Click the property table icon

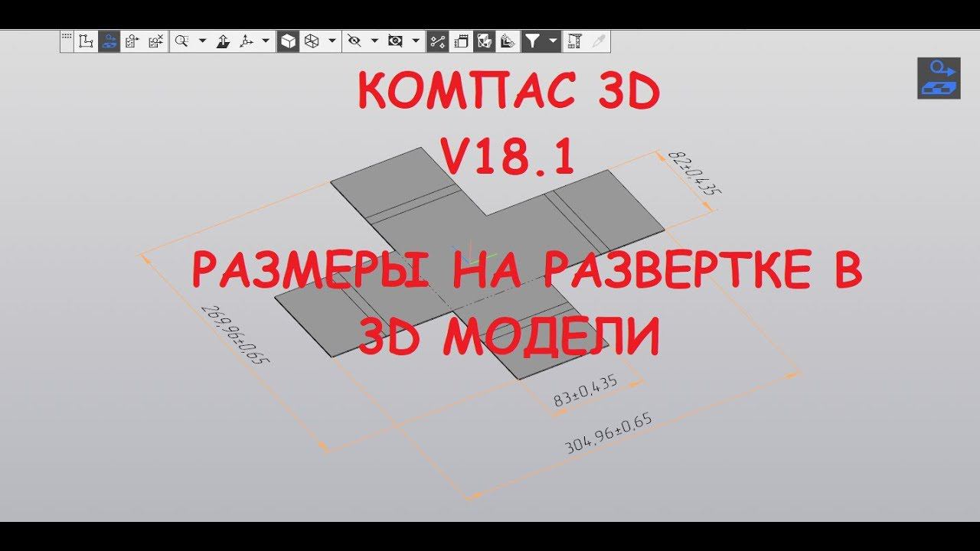click(574, 41)
